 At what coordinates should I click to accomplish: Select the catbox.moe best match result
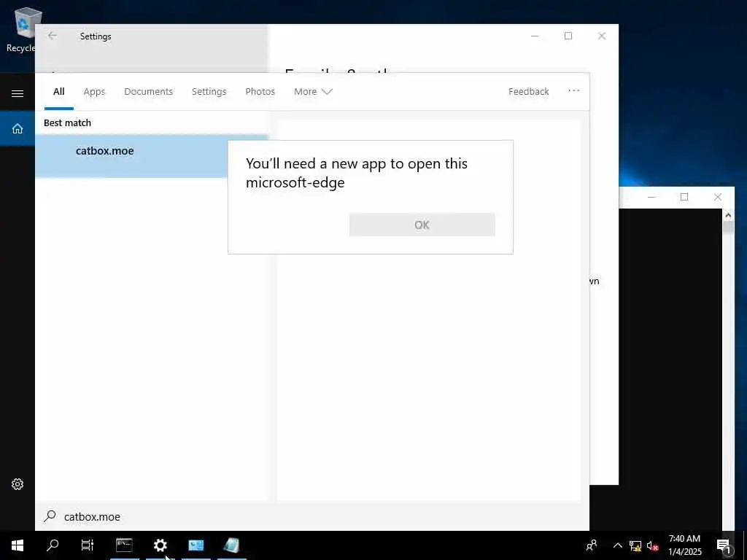click(x=152, y=156)
